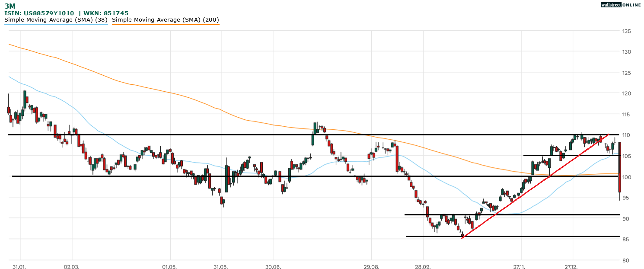Viewport: 644px width, 269px height.
Task: Click the light blue SMA 38 legend line
Action: click(x=56, y=24)
